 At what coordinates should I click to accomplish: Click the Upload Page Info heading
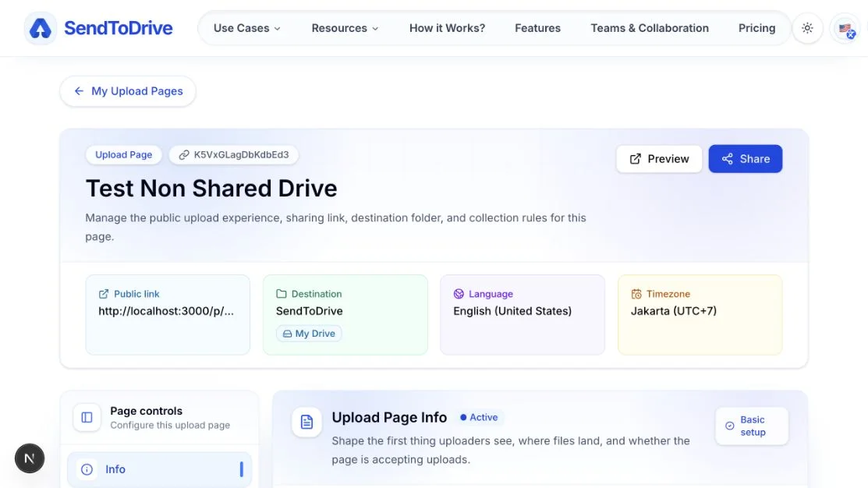tap(389, 417)
